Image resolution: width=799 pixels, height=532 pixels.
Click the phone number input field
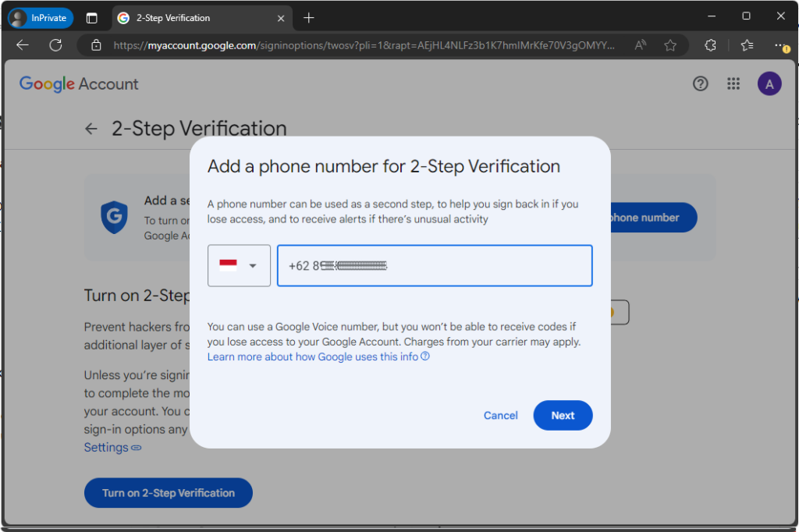pyautogui.click(x=435, y=266)
